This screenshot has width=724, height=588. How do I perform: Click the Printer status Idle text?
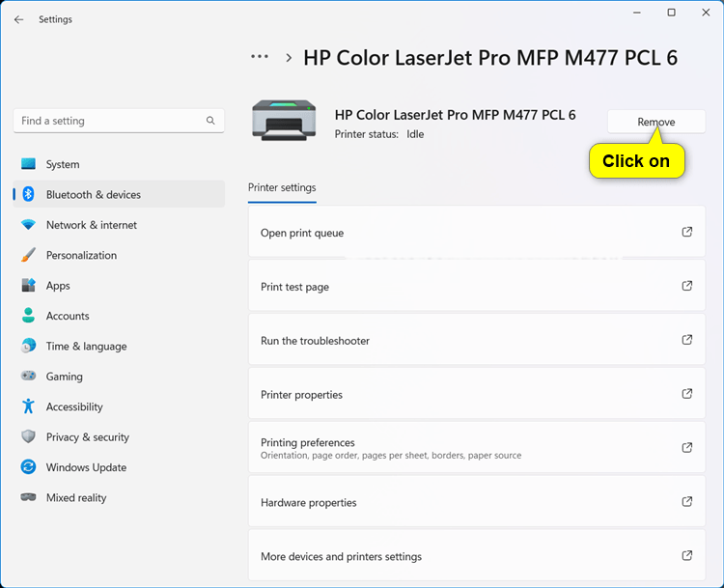click(379, 134)
